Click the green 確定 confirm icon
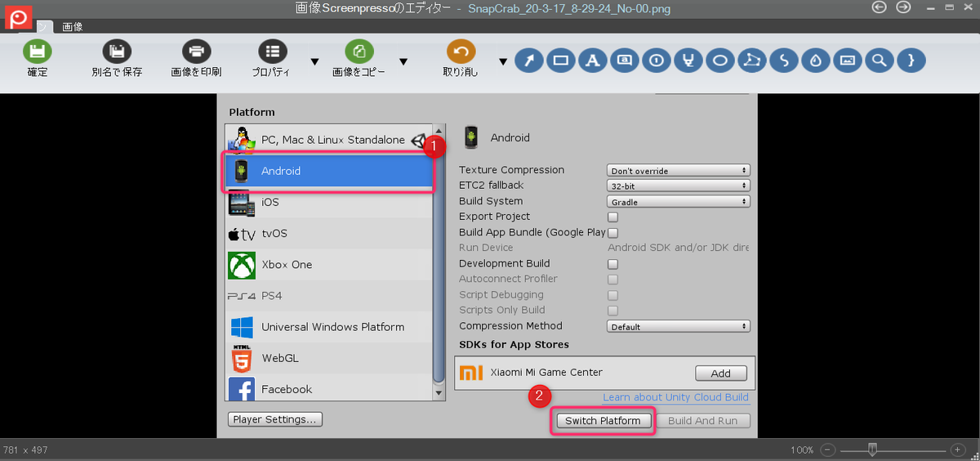 (x=37, y=51)
